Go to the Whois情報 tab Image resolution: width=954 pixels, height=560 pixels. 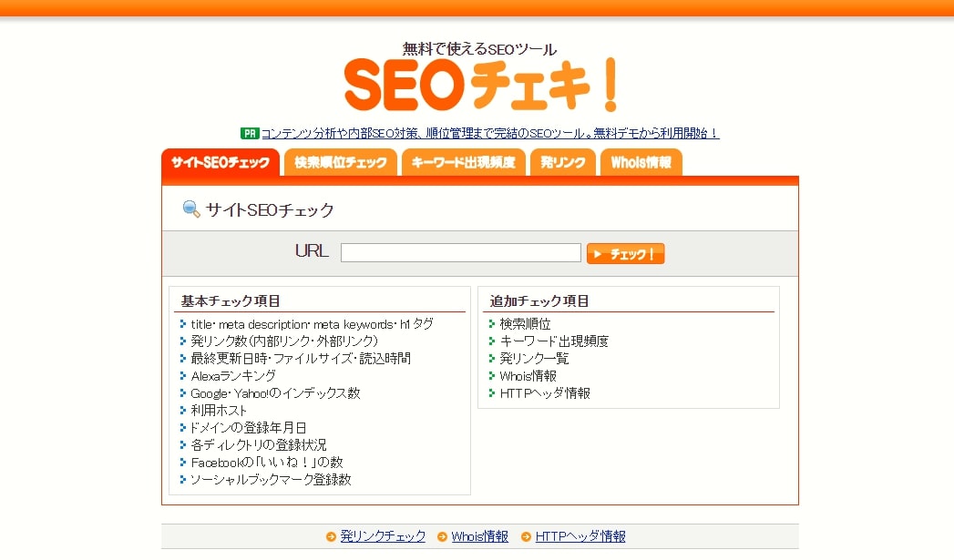click(641, 162)
